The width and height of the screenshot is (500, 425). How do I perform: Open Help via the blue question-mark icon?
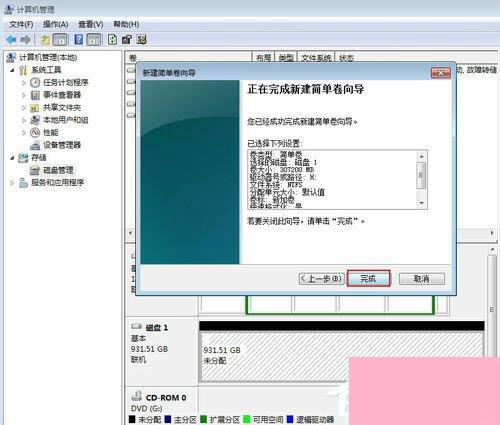tap(79, 40)
